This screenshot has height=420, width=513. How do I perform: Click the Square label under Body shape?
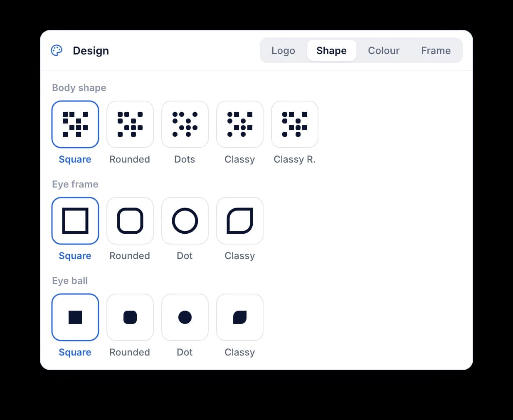click(x=75, y=159)
